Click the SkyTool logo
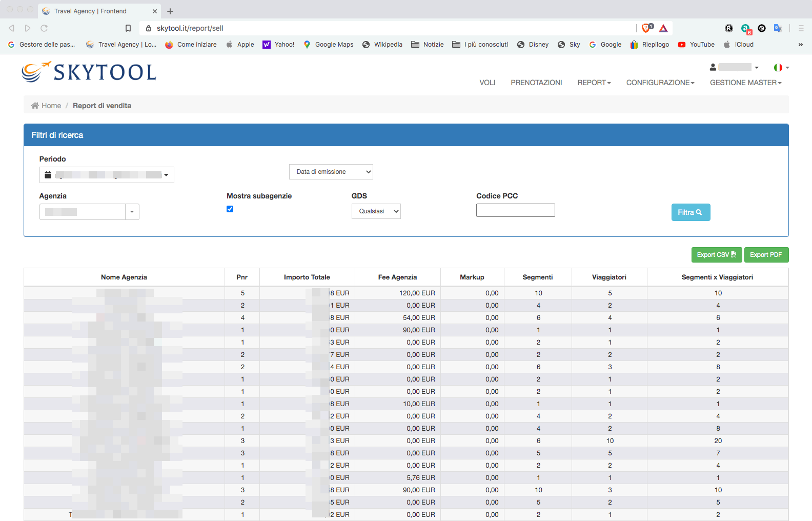 89,72
